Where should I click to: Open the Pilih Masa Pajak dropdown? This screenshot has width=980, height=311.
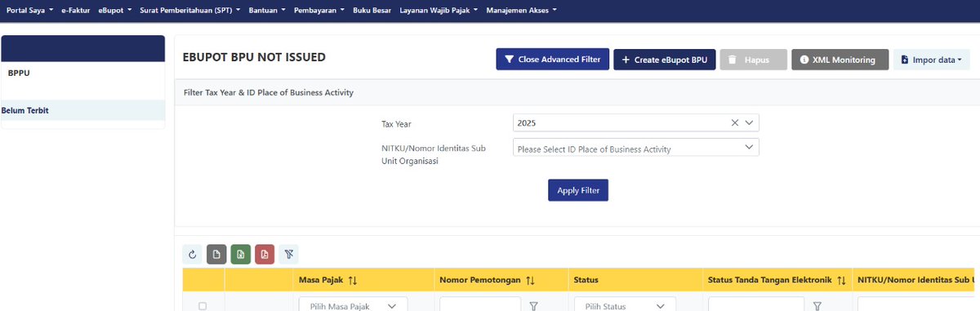pos(353,304)
